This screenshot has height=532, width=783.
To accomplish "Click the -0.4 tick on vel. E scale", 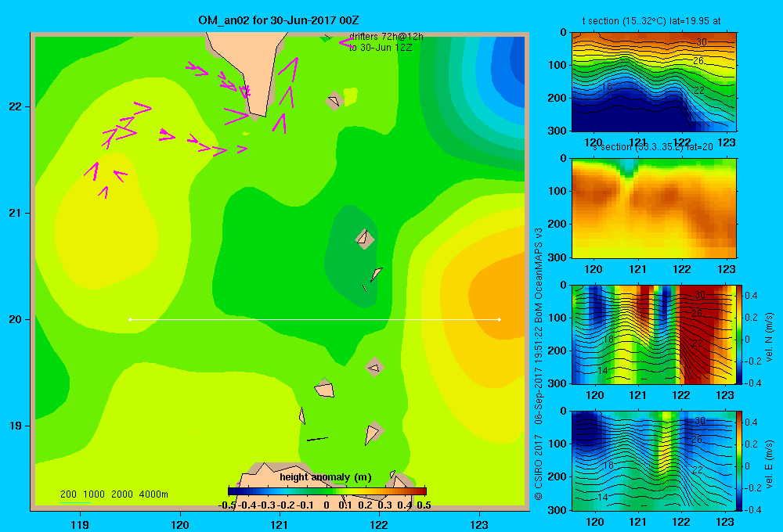I will (x=753, y=509).
